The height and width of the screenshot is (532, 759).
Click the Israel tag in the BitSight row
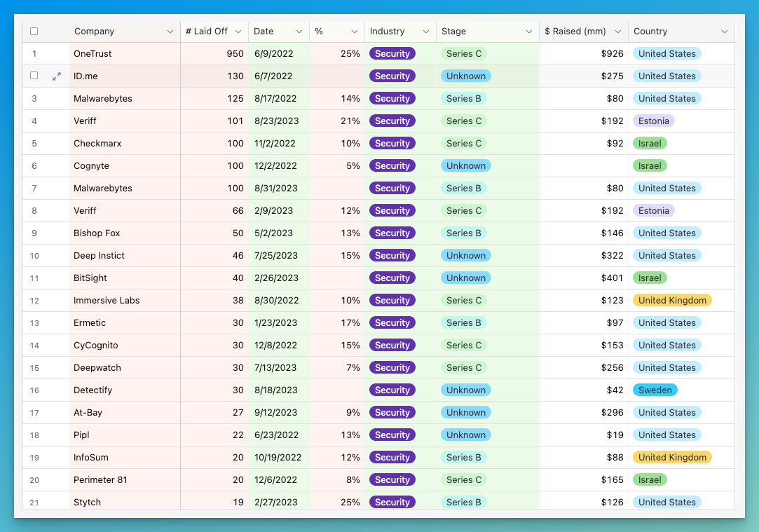(x=650, y=278)
